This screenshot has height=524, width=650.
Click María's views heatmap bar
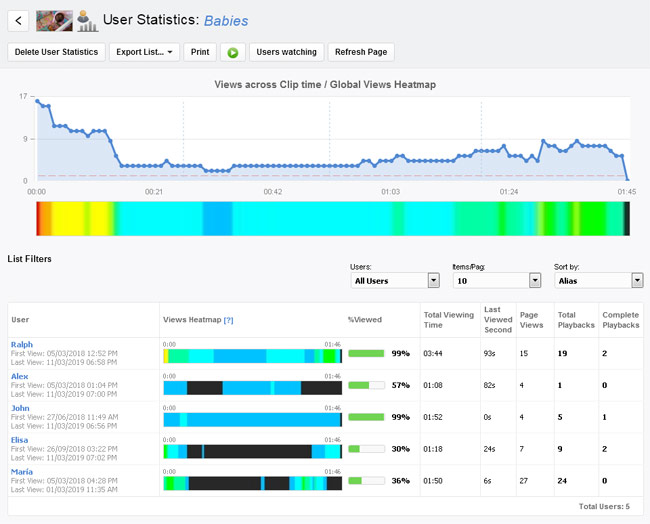tap(253, 483)
